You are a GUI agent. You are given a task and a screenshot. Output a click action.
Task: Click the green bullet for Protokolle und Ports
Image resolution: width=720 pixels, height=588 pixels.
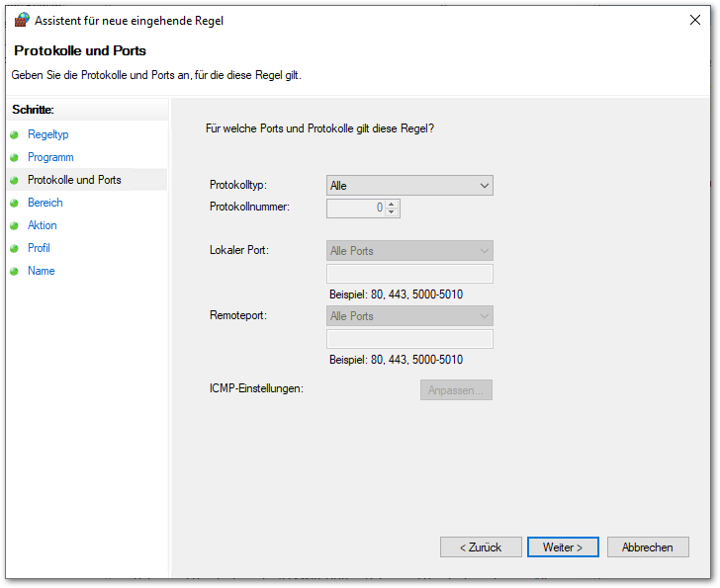pyautogui.click(x=15, y=180)
